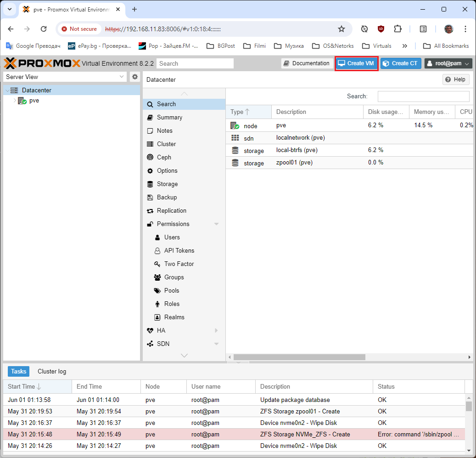Click the horizontal scrollbar of resource grid
The image size is (476, 458).
click(x=299, y=357)
